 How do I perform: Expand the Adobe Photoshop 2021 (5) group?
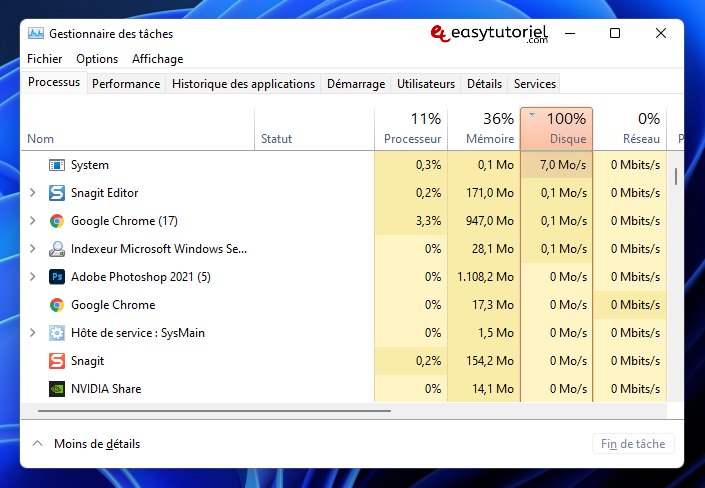coord(32,277)
